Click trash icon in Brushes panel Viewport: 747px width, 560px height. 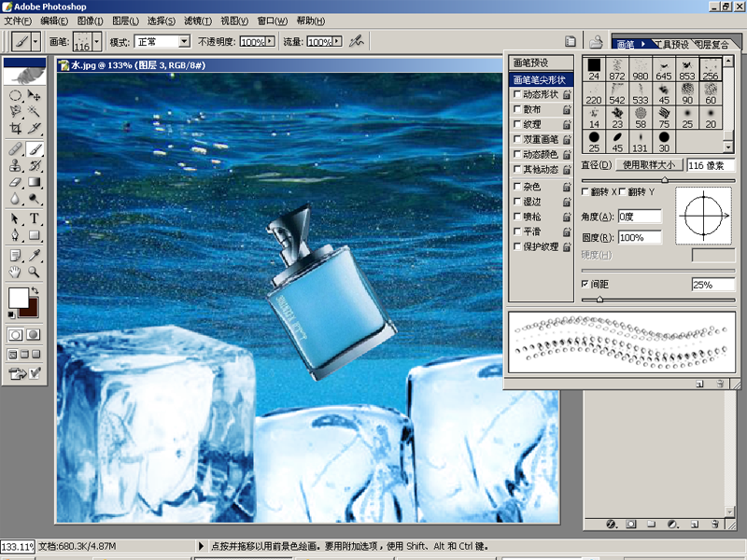coord(720,384)
